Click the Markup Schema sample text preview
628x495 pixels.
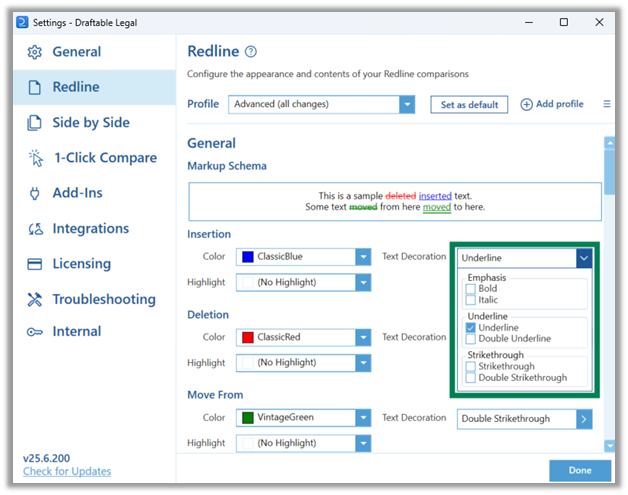click(x=395, y=201)
